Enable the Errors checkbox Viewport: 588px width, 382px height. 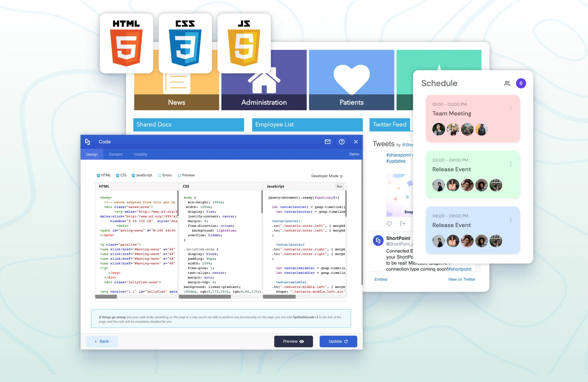tap(160, 175)
